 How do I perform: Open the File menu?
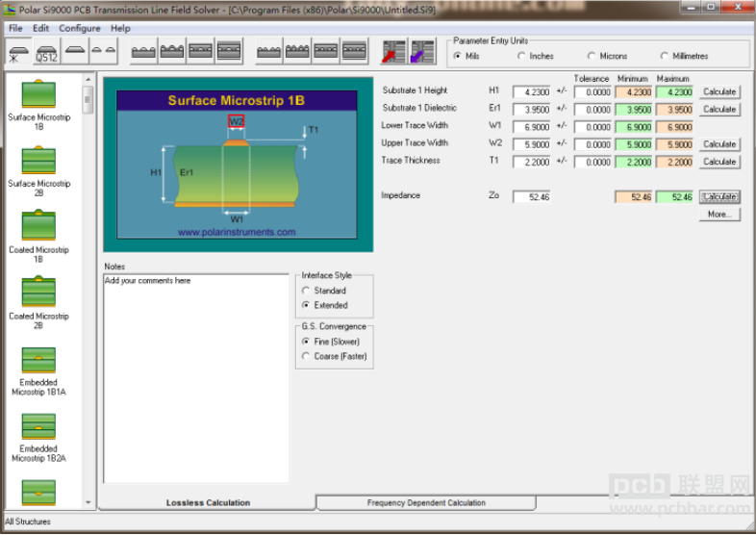point(15,28)
